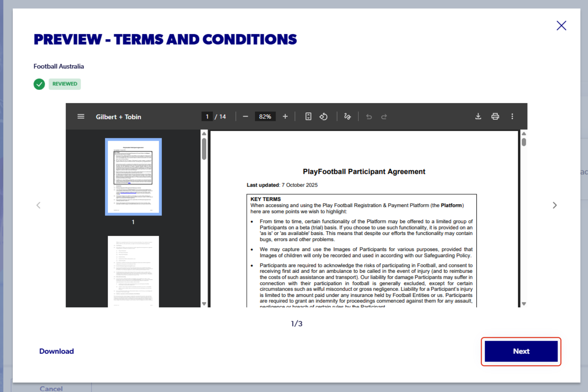Click the Gilbert + Tobin document title
This screenshot has width=588, height=392.
point(118,117)
